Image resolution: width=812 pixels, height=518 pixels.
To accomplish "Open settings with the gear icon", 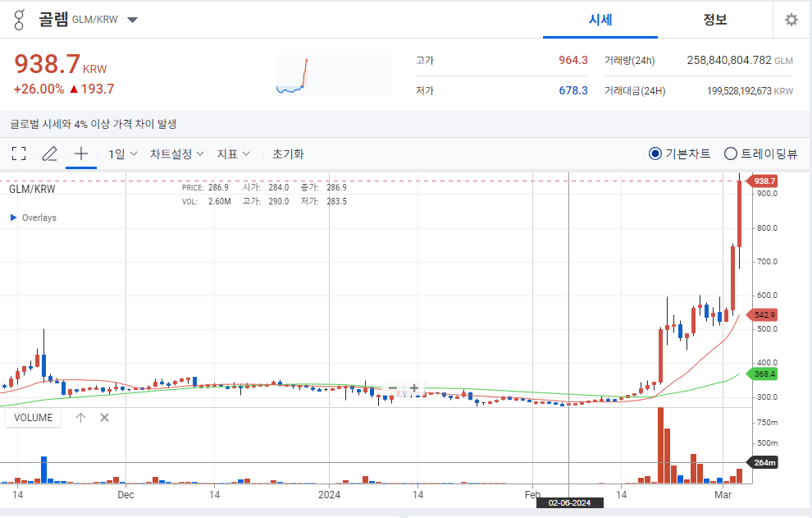I will (791, 20).
